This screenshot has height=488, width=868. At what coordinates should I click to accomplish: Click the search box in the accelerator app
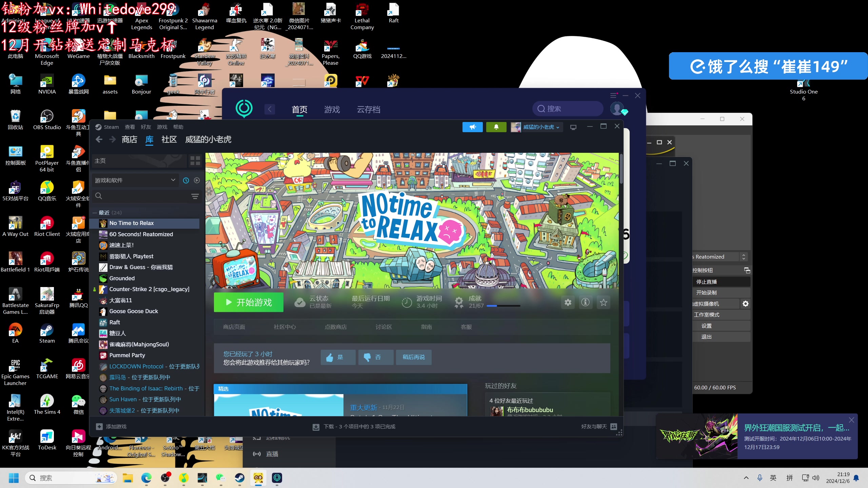tap(568, 109)
